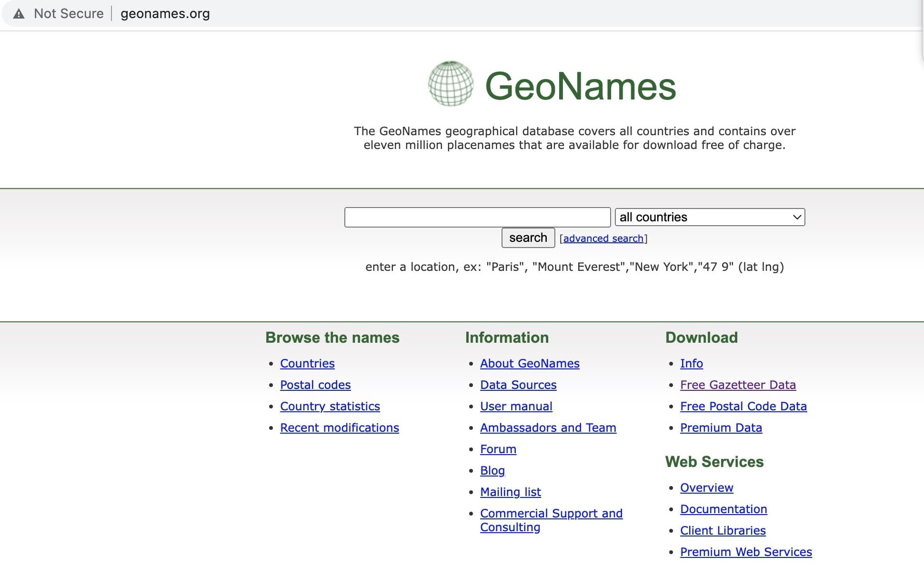Open About GeoNames page
Viewport: 924px width, 576px height.
530,363
